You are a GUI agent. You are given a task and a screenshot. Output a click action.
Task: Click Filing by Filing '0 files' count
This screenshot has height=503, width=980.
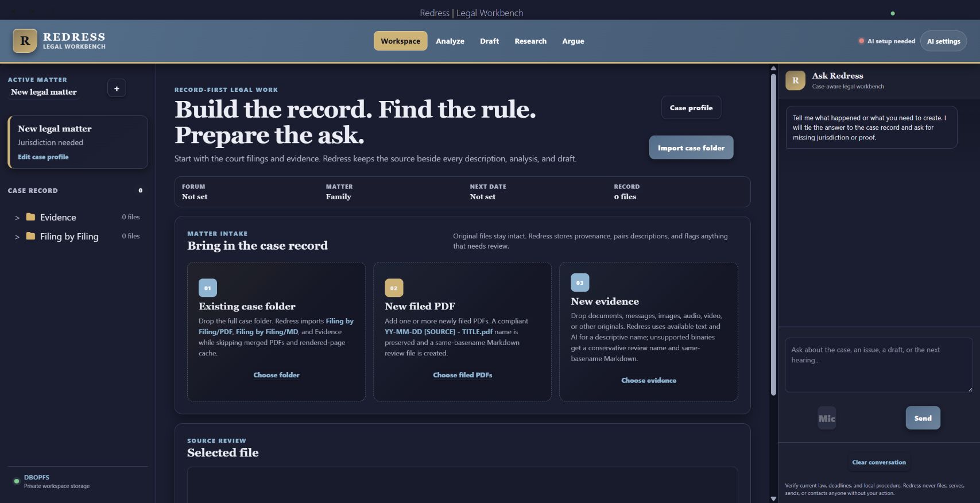pos(131,236)
